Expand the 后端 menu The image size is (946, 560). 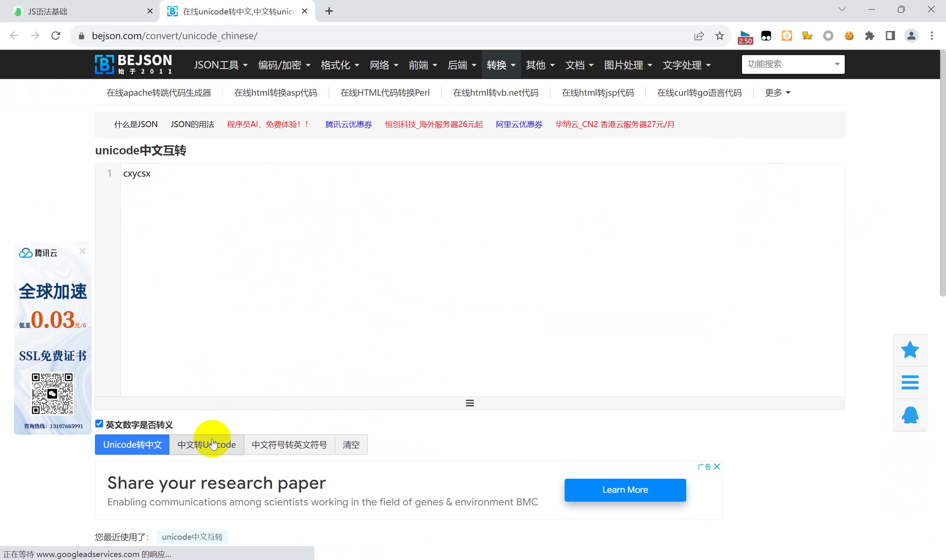[x=462, y=65]
